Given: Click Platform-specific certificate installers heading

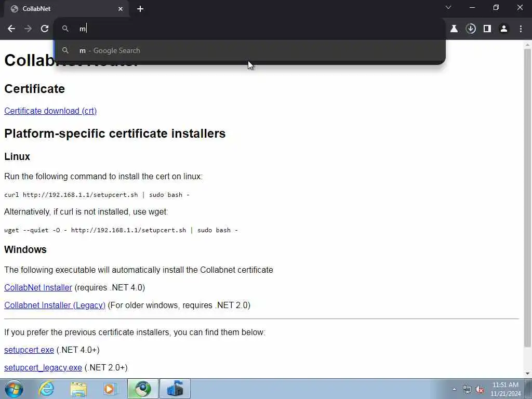Looking at the screenshot, I should coord(115,134).
